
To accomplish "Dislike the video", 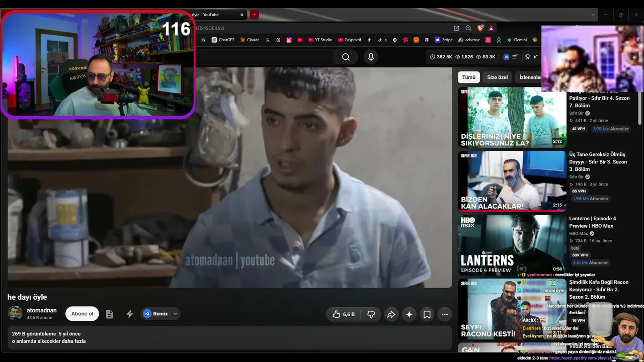I will click(x=371, y=314).
